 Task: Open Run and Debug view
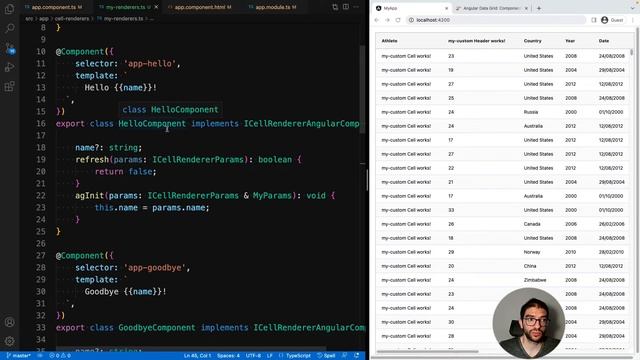coord(9,67)
